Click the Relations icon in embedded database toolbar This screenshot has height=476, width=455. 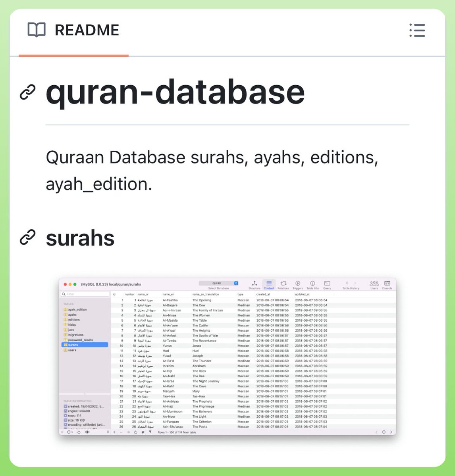coord(283,285)
